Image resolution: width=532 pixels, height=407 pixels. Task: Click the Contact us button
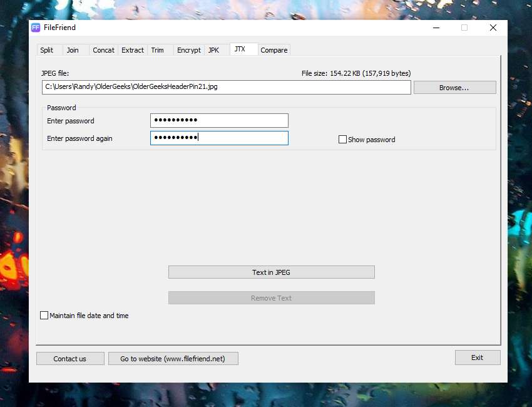click(x=70, y=359)
